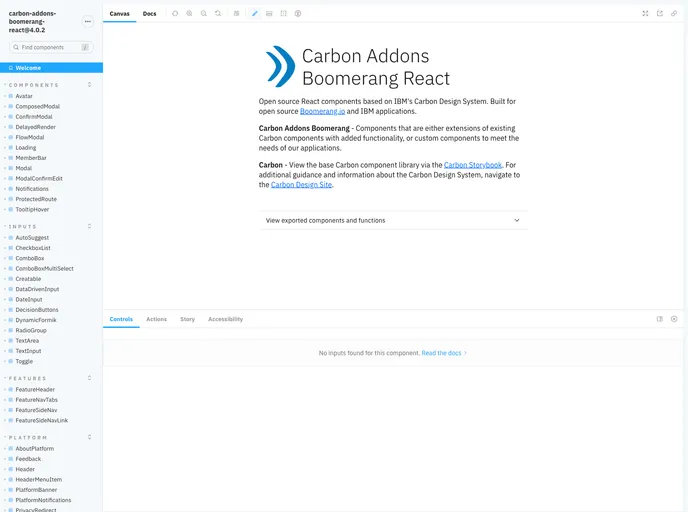Open the CheckboxList component entry

[33, 248]
